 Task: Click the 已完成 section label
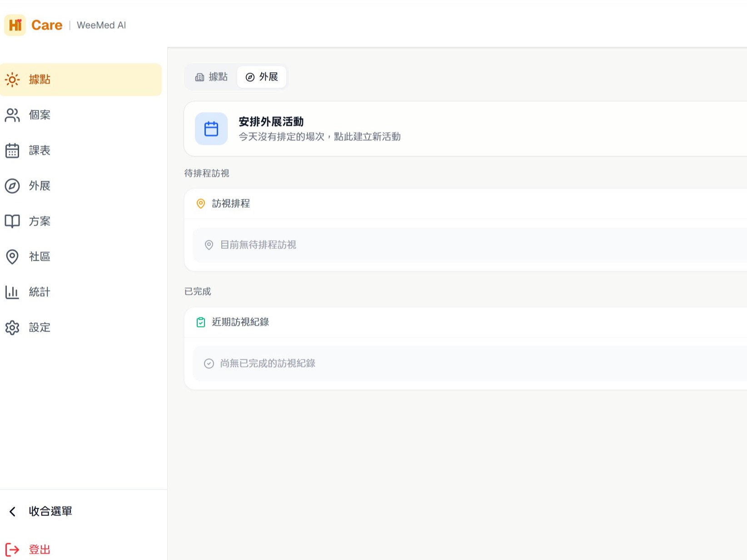pos(198,292)
